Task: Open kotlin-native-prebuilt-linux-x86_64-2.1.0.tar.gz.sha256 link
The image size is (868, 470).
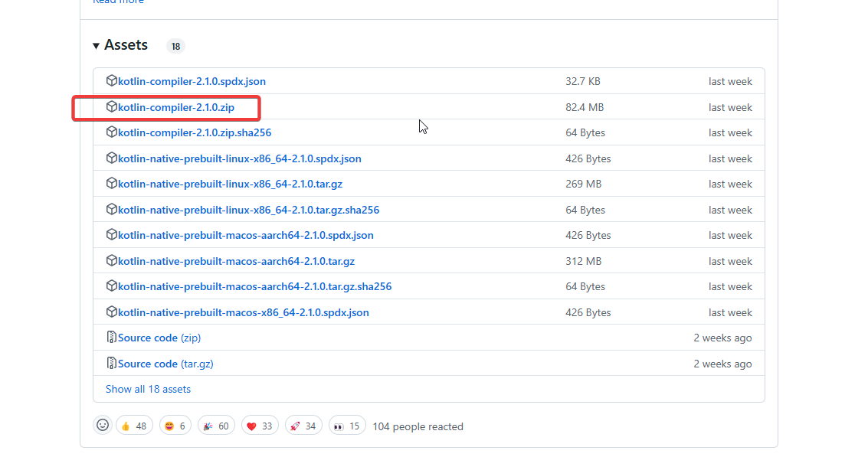Action: pos(248,210)
